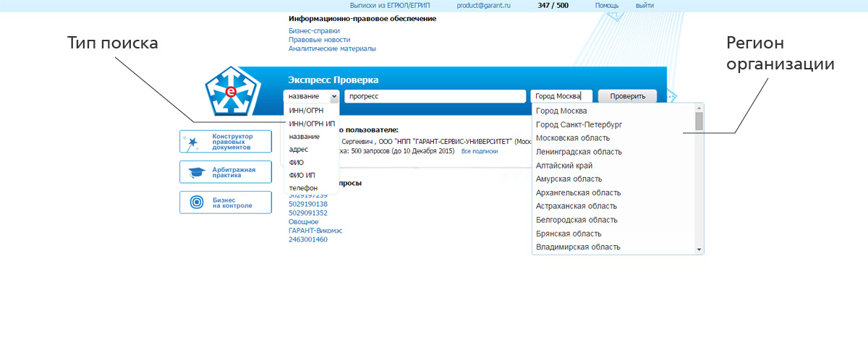Viewport: 868px width, 350px height.
Task: Open the Помощь link
Action: coord(607,5)
